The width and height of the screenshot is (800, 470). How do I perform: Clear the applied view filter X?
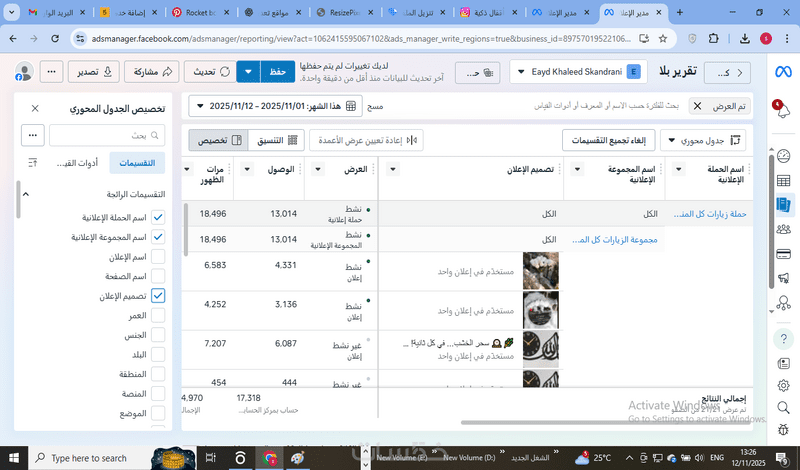click(x=697, y=106)
